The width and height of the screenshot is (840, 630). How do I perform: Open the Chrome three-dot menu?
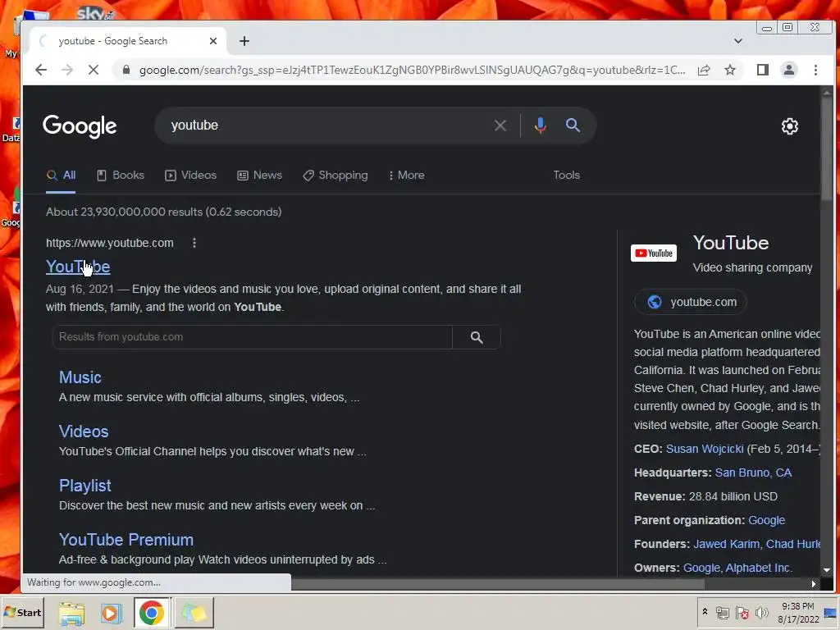[x=815, y=70]
